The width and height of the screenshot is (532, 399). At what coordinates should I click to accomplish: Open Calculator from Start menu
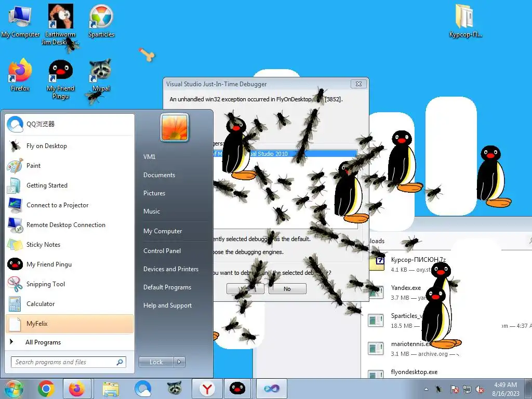pyautogui.click(x=70, y=303)
